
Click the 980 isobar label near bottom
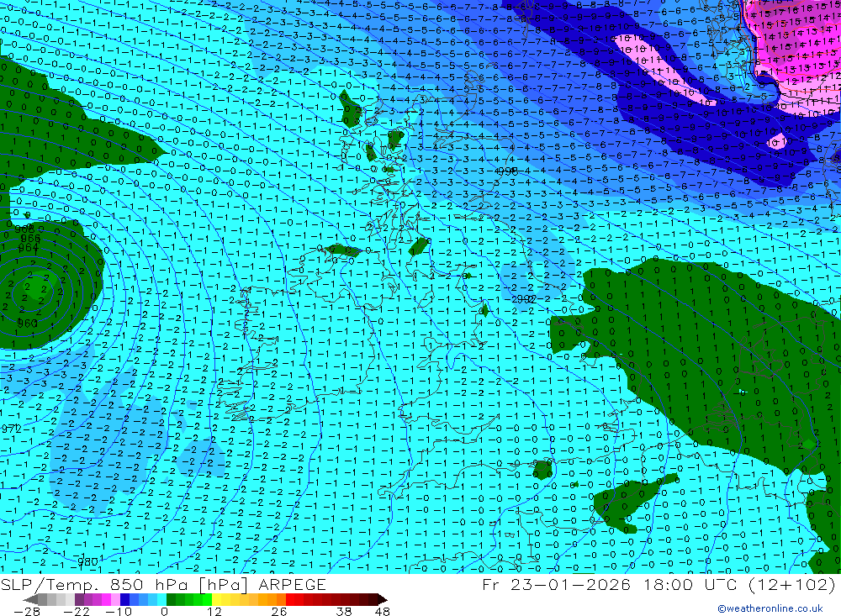click(x=88, y=562)
